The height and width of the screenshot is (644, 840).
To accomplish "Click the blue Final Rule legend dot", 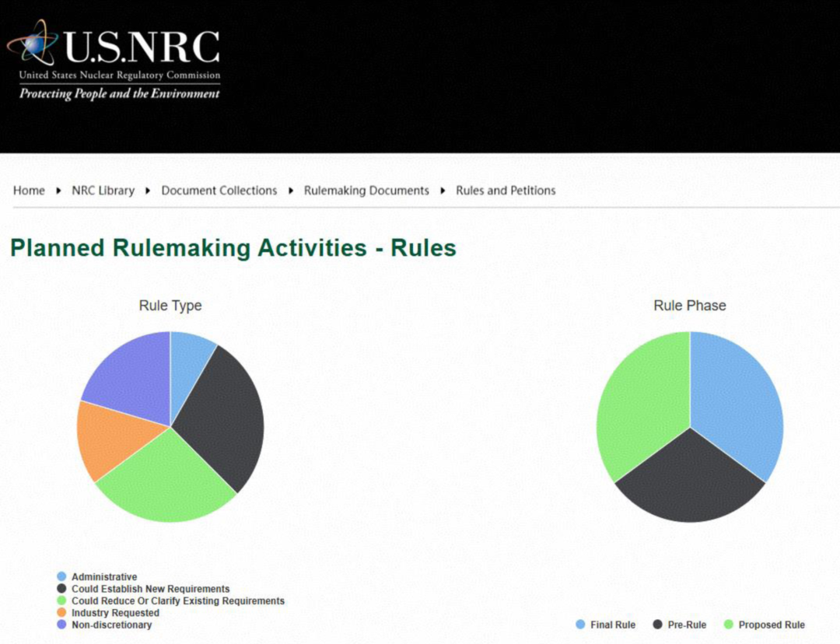I will pyautogui.click(x=580, y=625).
